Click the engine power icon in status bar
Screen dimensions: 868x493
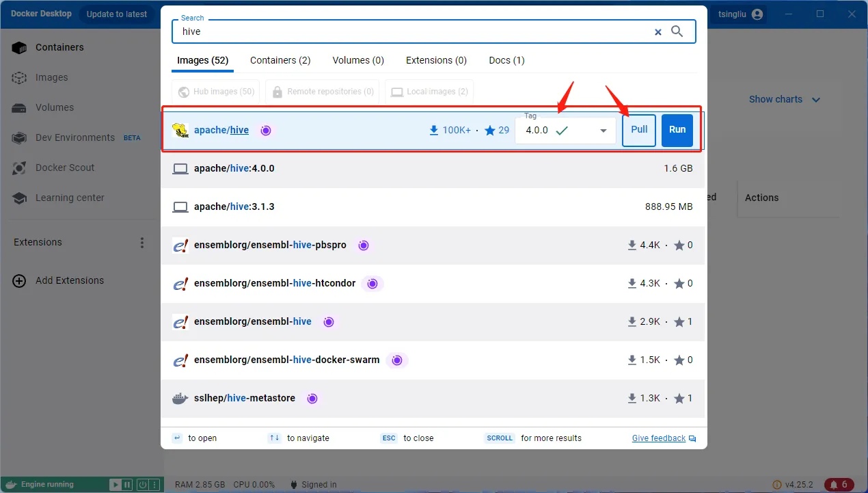[x=142, y=485]
